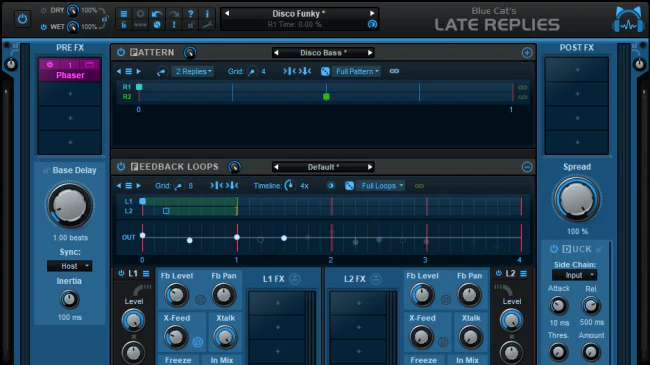Click the L2 FX round options icon
The height and width of the screenshot is (365, 650).
[376, 279]
